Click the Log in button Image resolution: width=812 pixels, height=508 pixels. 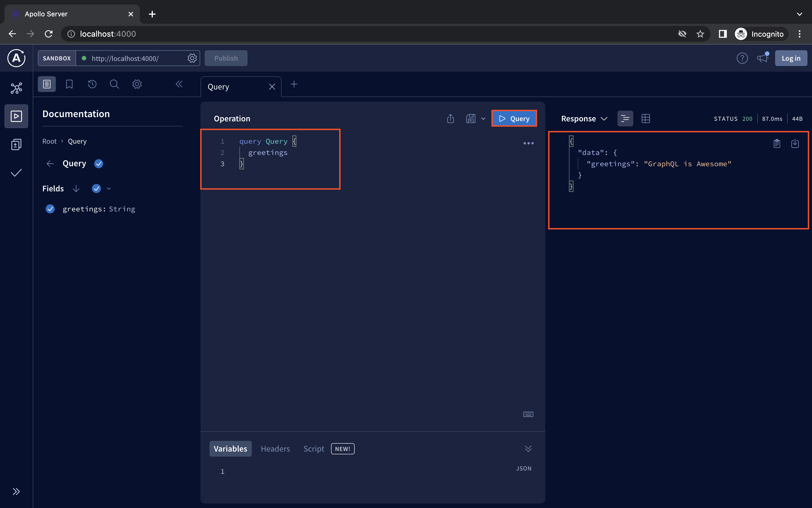pos(791,58)
